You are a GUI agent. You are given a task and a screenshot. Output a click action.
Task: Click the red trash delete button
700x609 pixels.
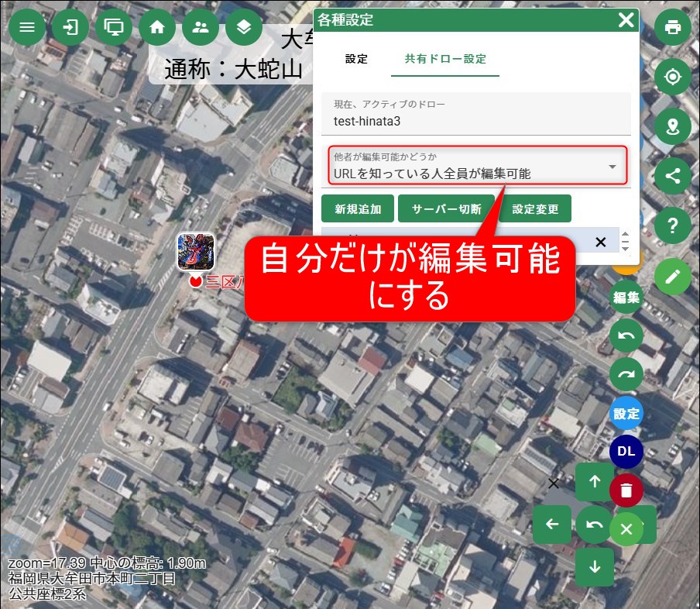626,490
